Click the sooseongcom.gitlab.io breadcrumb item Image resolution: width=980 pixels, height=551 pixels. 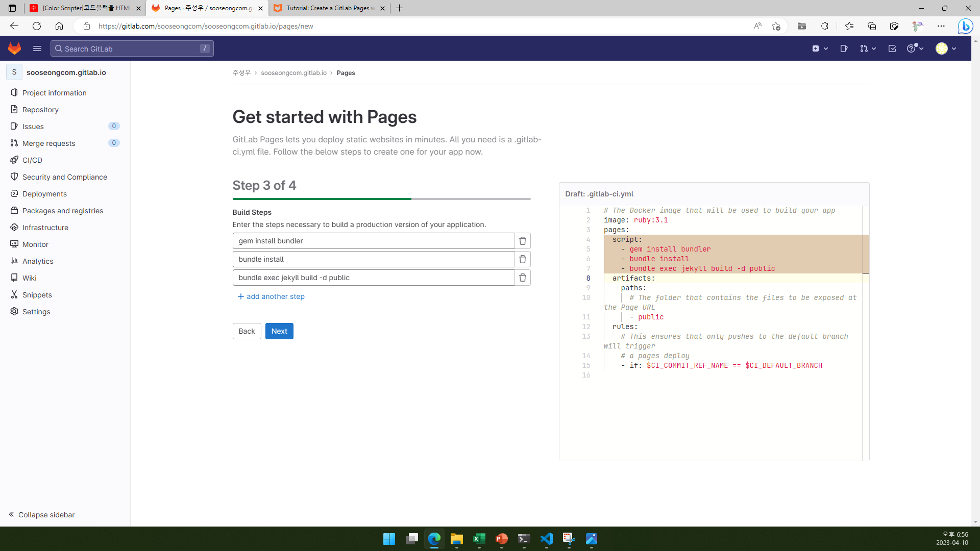click(x=294, y=72)
